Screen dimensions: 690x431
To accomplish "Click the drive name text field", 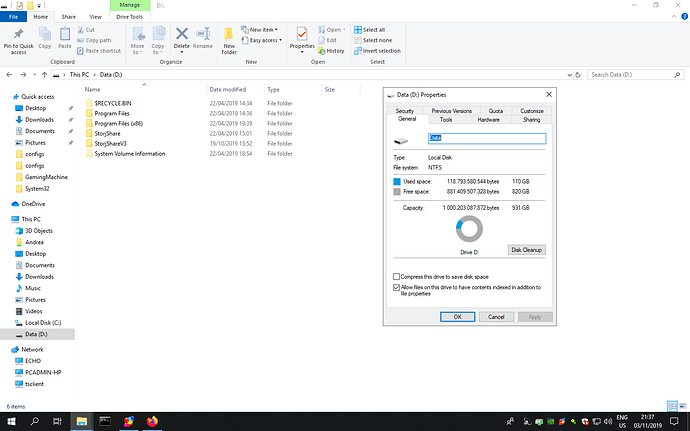I will [486, 138].
